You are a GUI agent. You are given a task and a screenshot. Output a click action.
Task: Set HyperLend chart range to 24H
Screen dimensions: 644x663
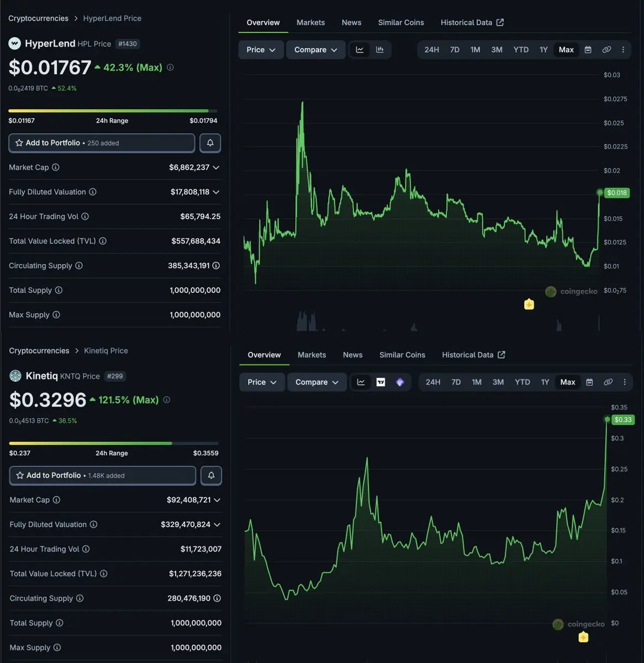432,50
